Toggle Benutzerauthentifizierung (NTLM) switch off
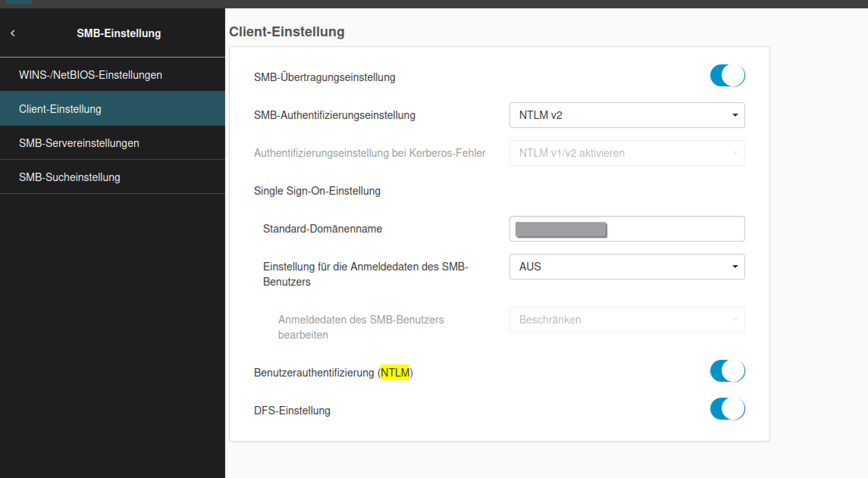Image resolution: width=868 pixels, height=478 pixels. tap(727, 371)
